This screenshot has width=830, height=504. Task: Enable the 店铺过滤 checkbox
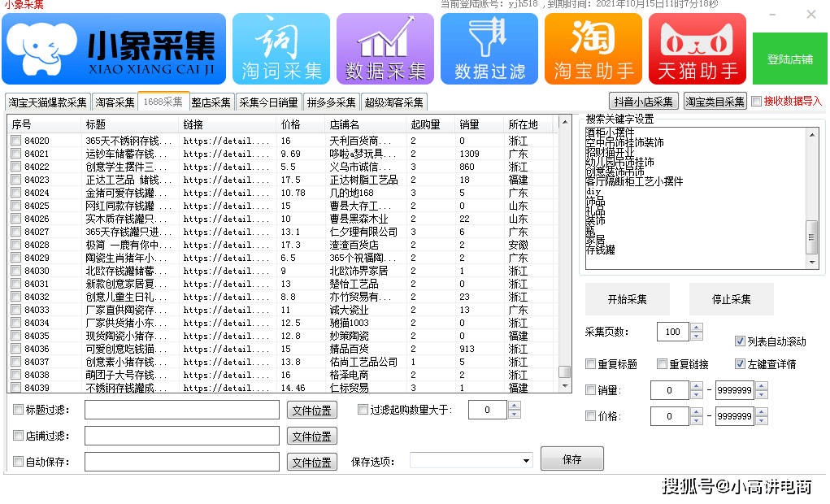[19, 435]
